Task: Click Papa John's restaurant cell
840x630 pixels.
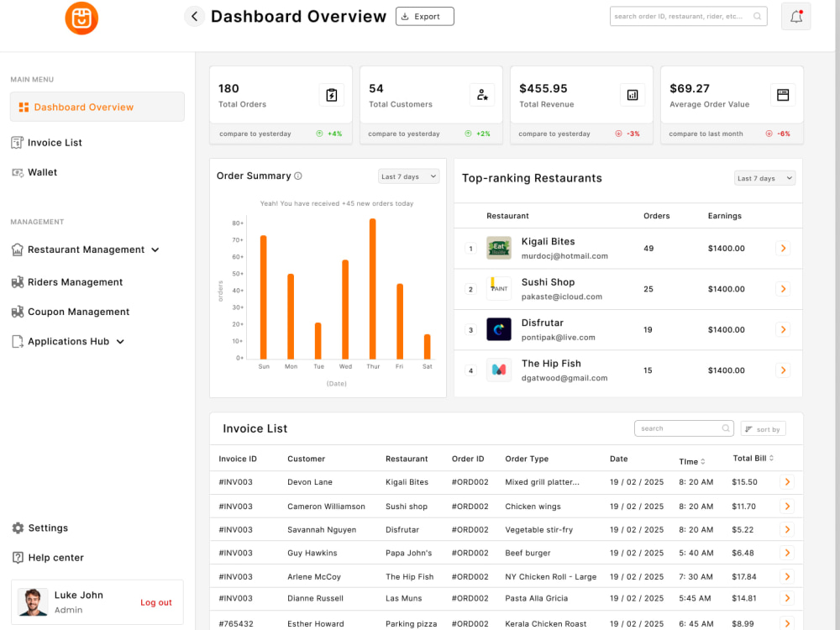Action: click(x=409, y=554)
